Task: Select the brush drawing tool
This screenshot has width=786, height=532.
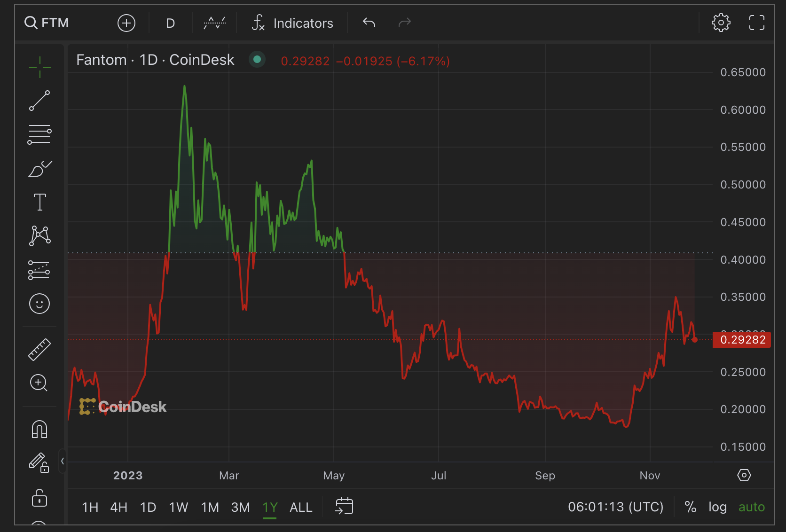Action: [39, 169]
